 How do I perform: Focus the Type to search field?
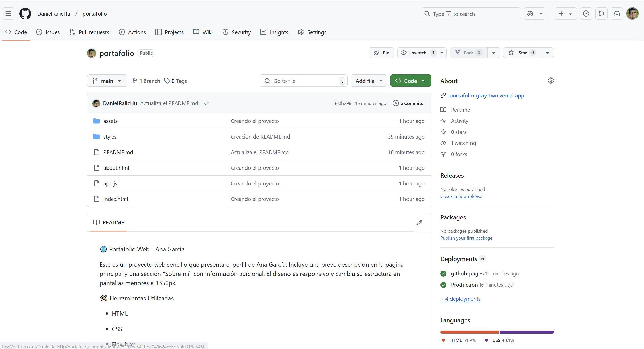[x=471, y=14]
